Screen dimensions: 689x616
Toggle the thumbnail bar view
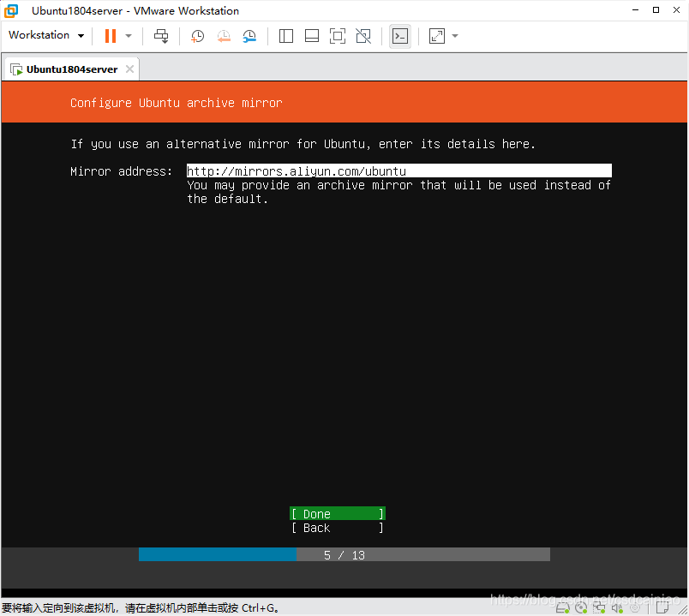pos(312,36)
